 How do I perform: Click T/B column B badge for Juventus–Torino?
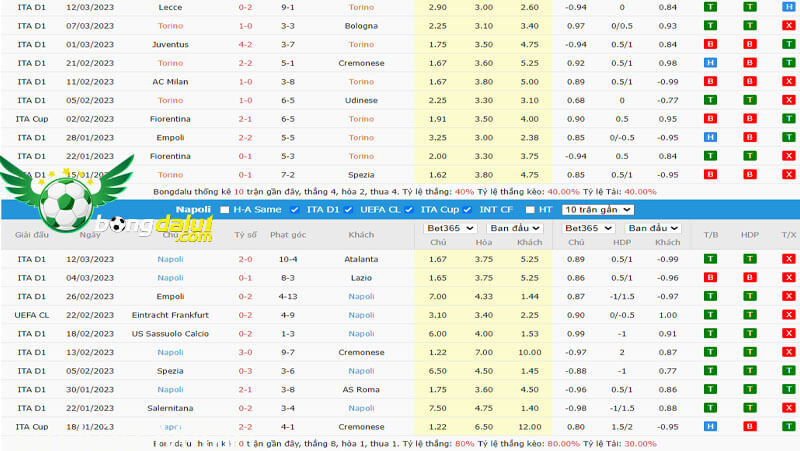(710, 44)
